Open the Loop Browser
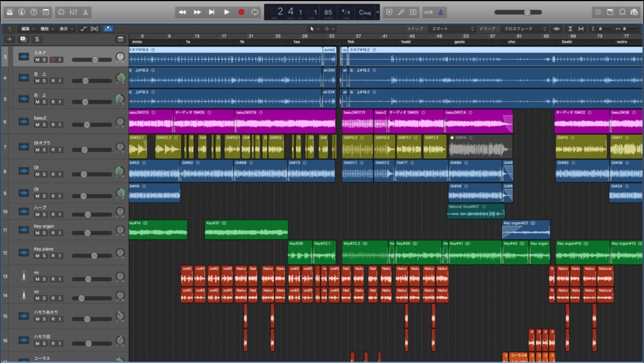This screenshot has width=644, height=363. coord(622,12)
